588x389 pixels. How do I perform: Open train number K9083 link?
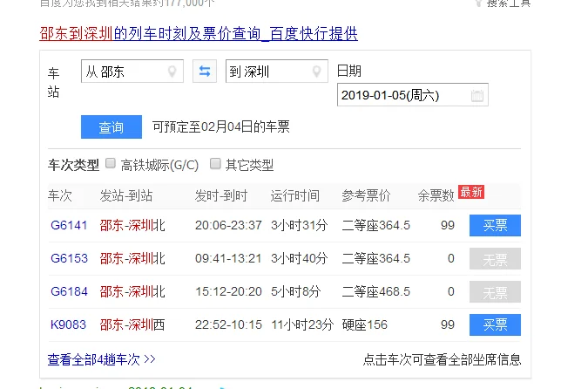[x=68, y=324]
